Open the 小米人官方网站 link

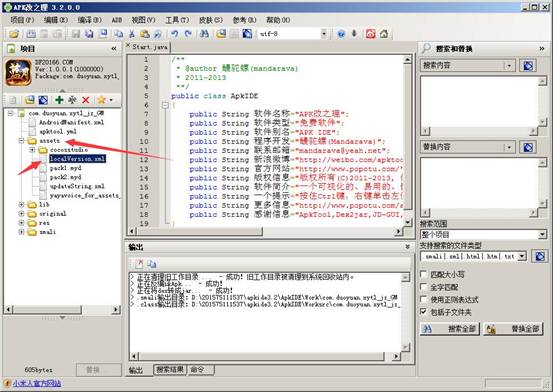tap(37, 383)
